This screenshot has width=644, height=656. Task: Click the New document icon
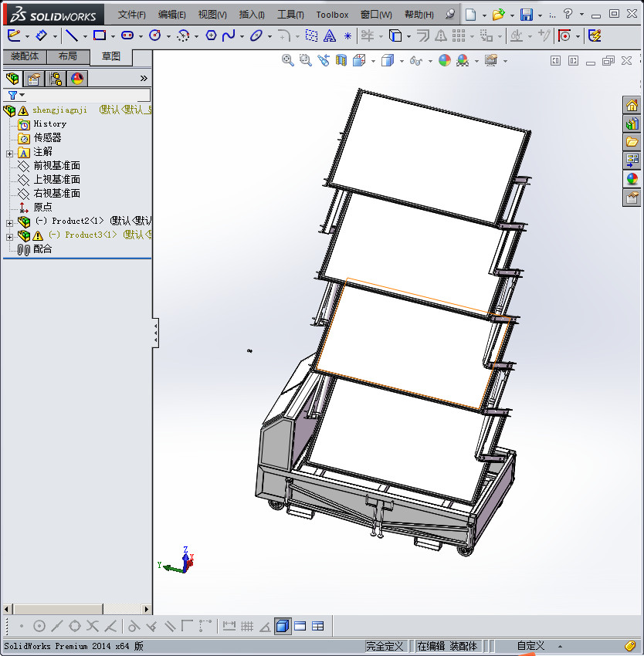[471, 15]
